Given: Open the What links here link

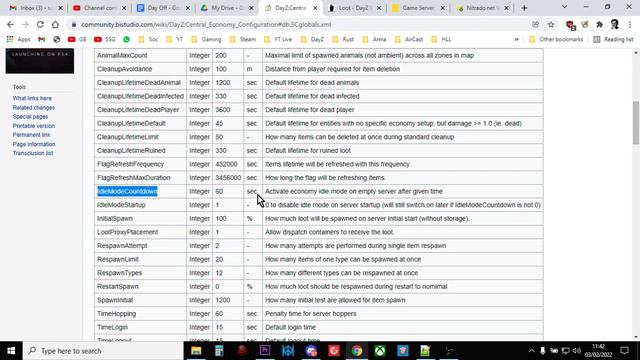Looking at the screenshot, I should click(x=32, y=98).
